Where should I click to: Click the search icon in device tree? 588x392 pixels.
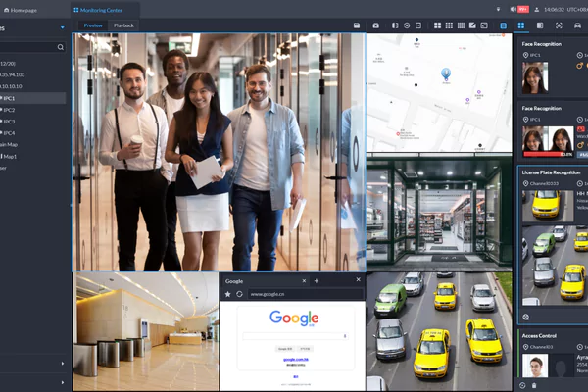[60, 46]
